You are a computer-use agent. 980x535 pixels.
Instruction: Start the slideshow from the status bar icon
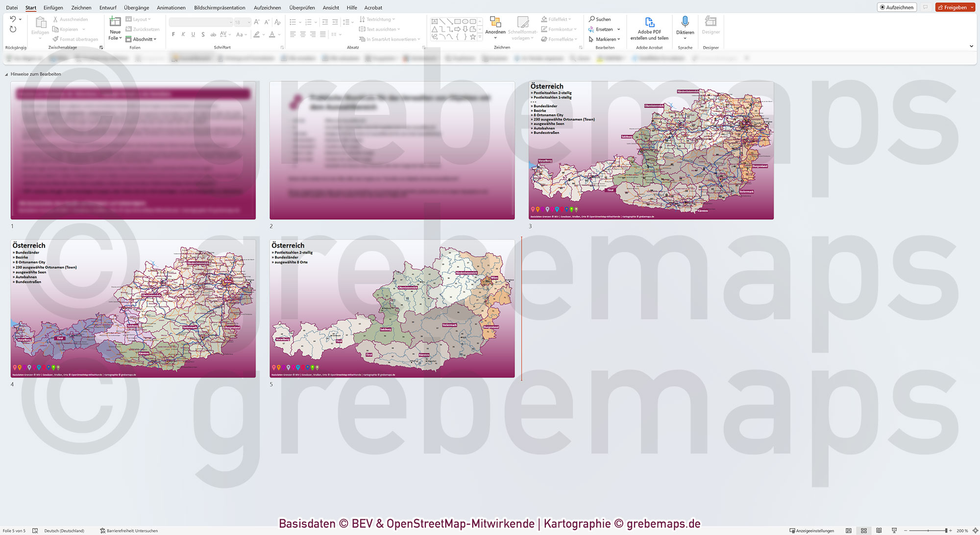[894, 530]
